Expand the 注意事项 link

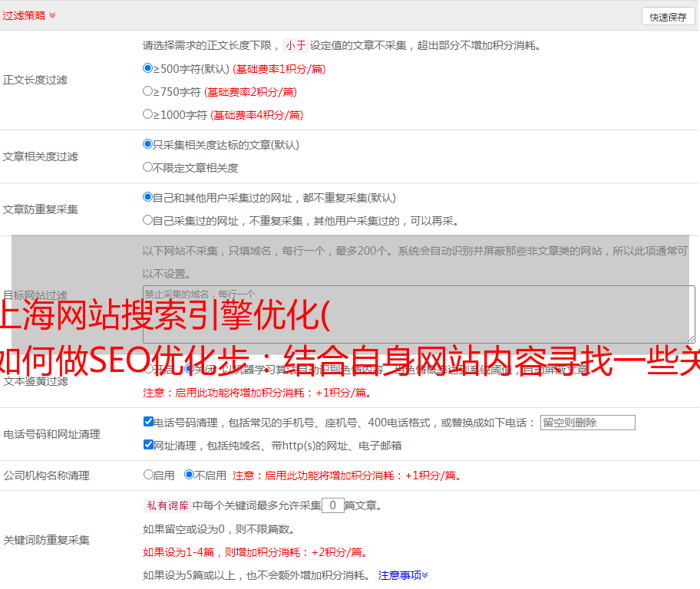403,574
